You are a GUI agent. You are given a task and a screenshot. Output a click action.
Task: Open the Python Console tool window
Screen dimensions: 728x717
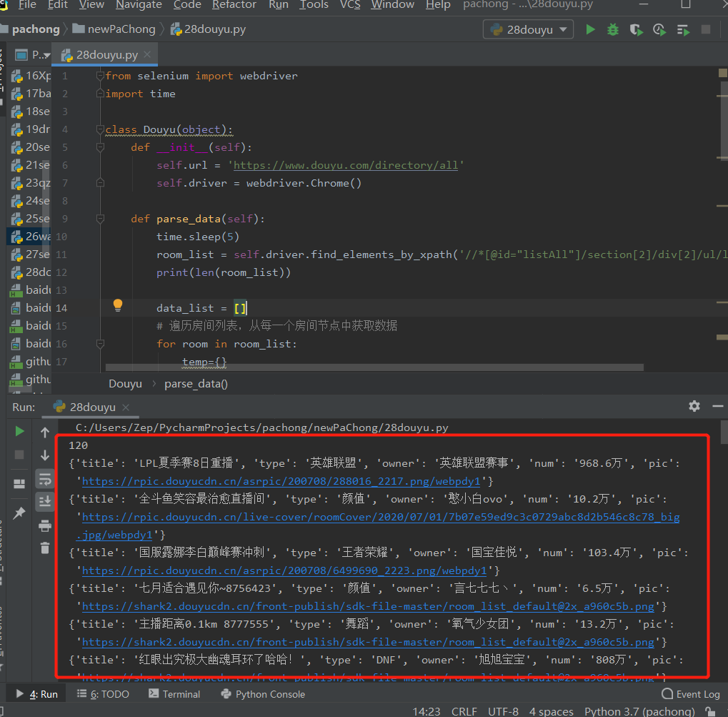coord(263,694)
